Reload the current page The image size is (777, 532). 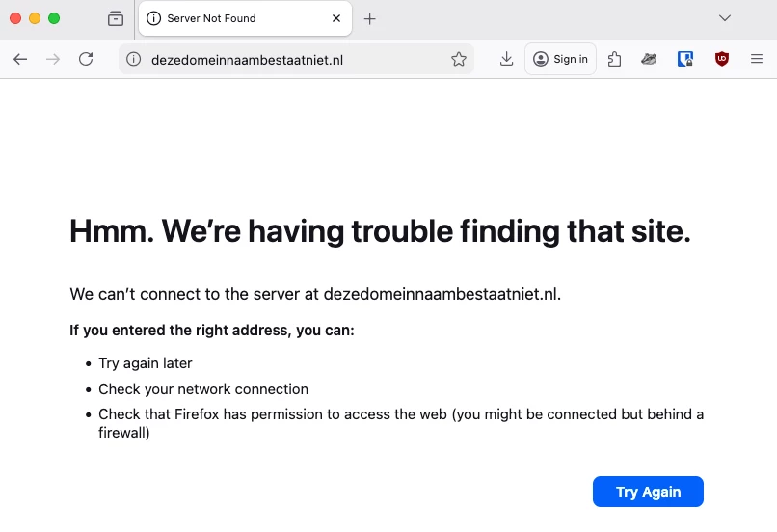click(86, 59)
